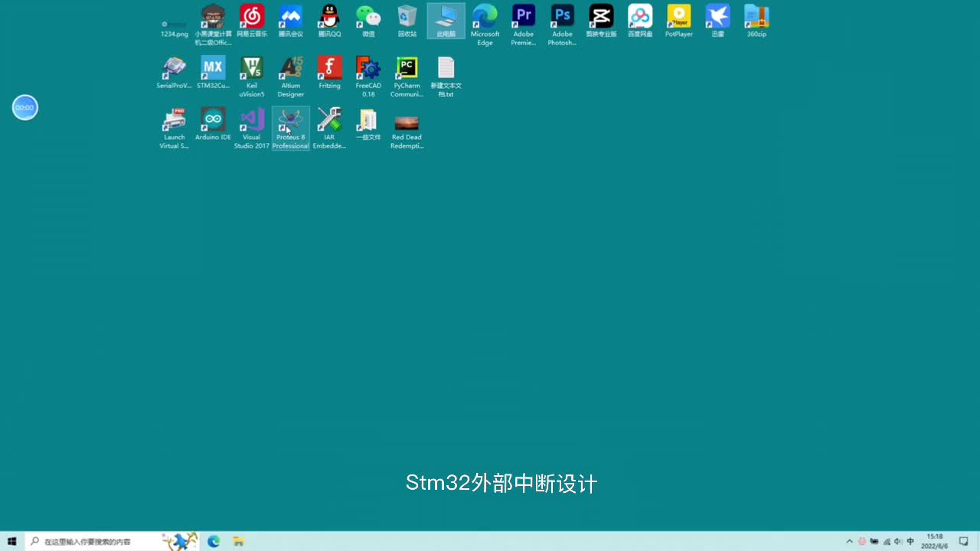Select the 百度网盘 desktop shortcut

pos(640,21)
